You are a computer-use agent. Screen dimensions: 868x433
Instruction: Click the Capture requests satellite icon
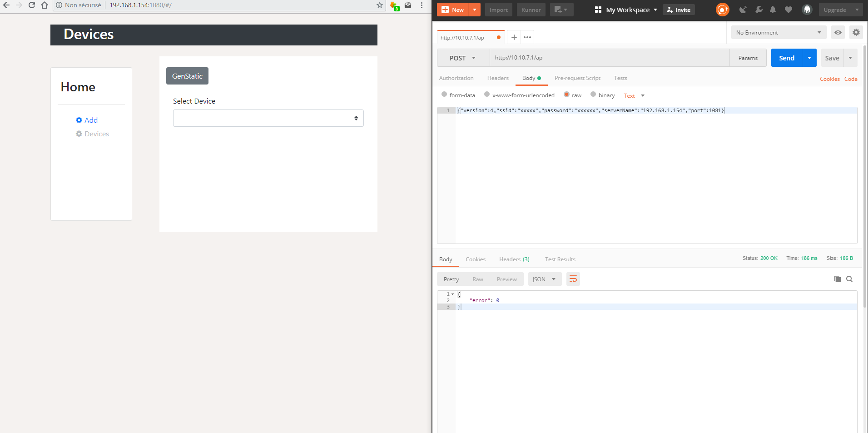(x=742, y=10)
